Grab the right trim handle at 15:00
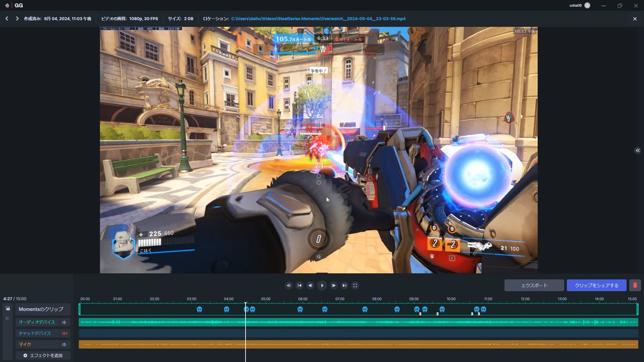Screen dimensions: 644x362 pyautogui.click(x=638, y=309)
